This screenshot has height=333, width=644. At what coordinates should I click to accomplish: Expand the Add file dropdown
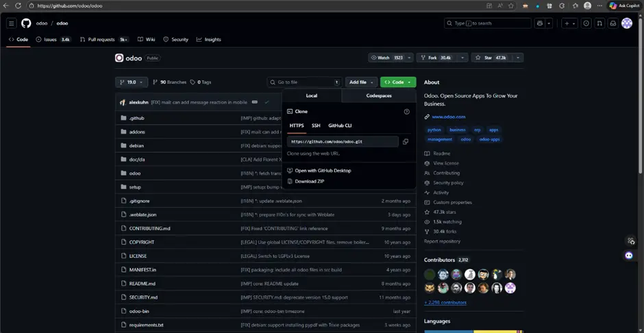click(361, 82)
